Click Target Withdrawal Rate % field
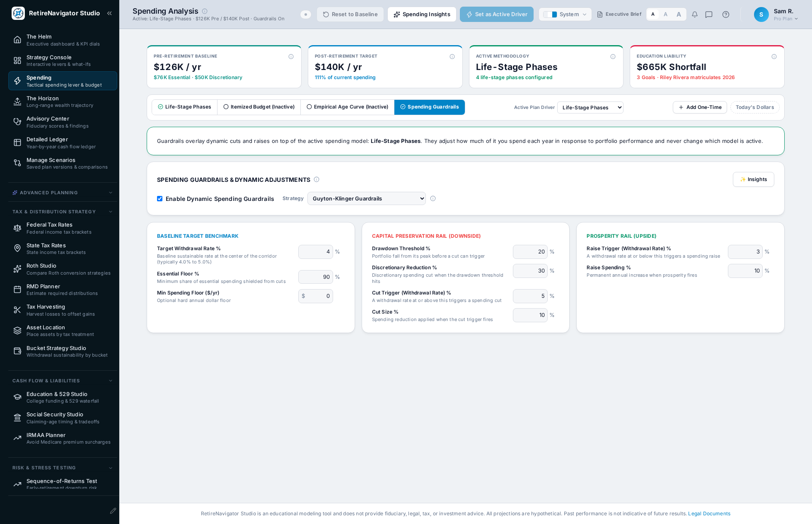The height and width of the screenshot is (524, 812). coord(316,252)
